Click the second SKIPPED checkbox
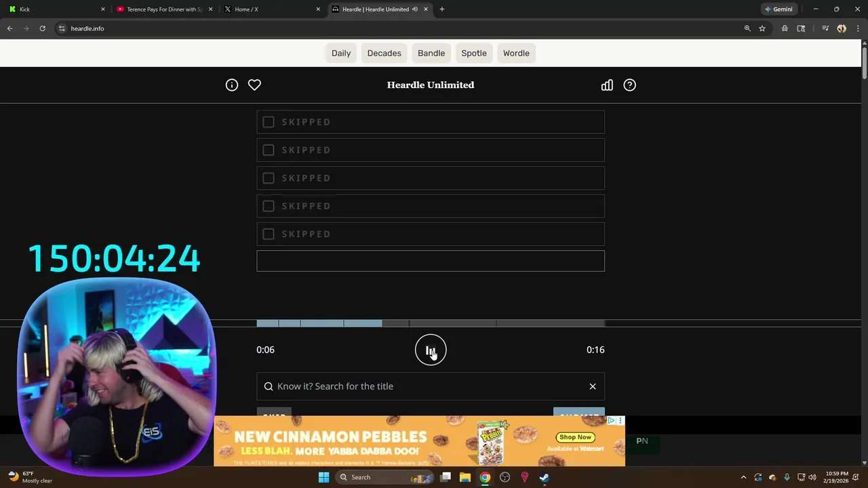868x488 pixels. click(269, 150)
